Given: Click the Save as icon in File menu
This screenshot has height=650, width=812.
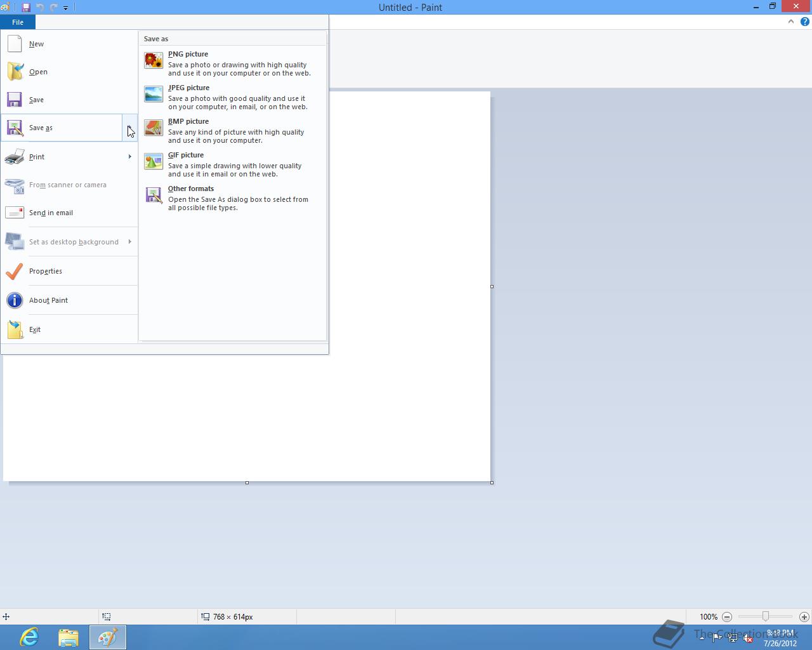Looking at the screenshot, I should point(15,128).
